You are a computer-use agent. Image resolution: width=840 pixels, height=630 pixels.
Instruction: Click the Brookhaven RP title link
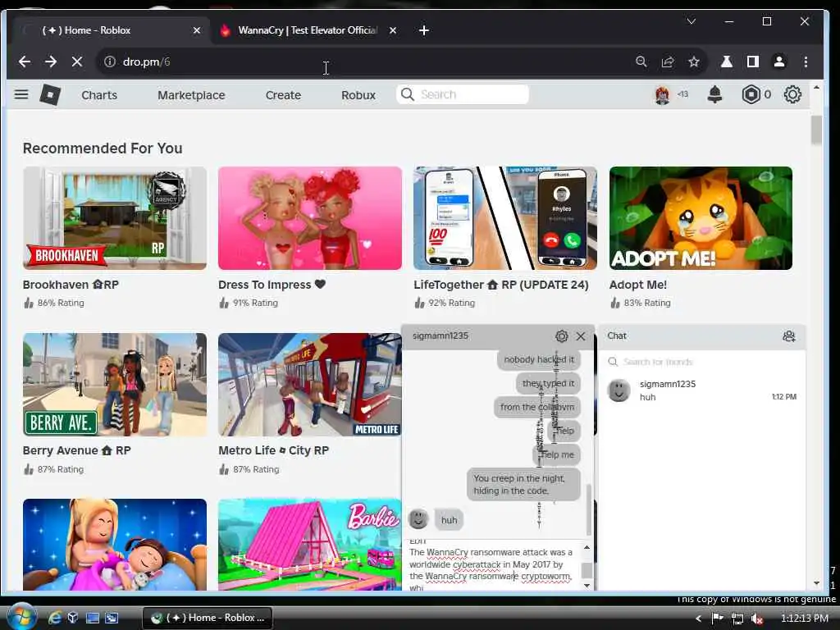71,285
